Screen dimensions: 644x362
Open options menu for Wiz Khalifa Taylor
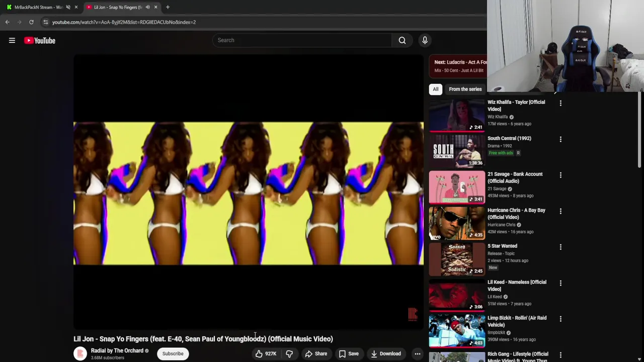pos(560,103)
